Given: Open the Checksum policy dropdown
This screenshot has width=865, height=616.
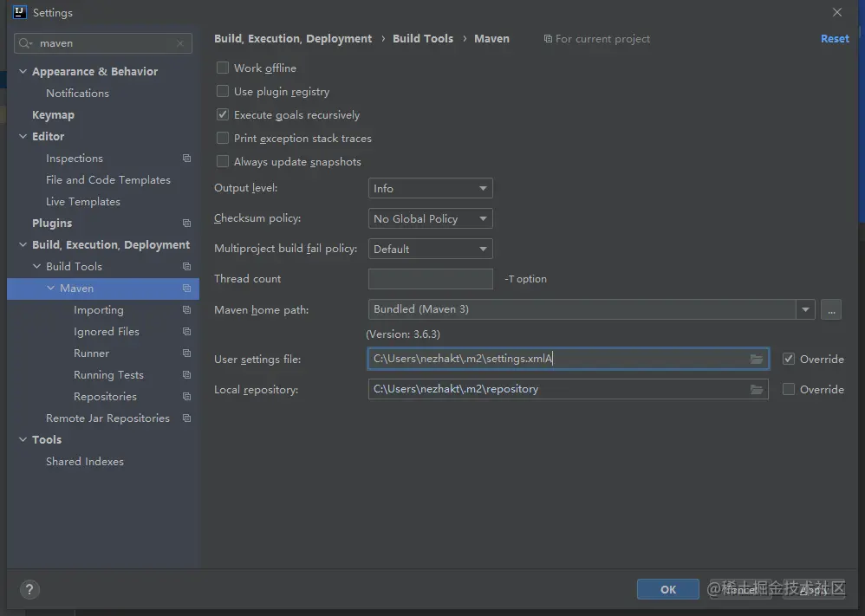Looking at the screenshot, I should pos(430,218).
